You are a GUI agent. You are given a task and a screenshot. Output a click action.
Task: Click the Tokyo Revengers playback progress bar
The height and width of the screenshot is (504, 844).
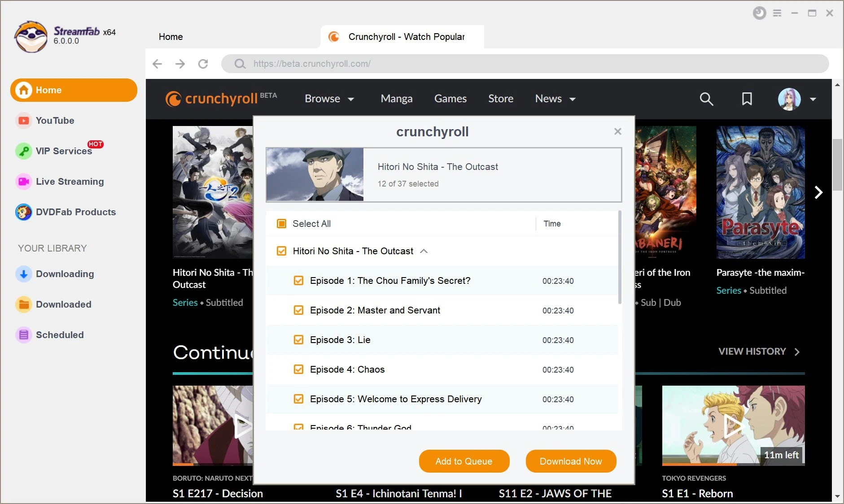pyautogui.click(x=733, y=465)
